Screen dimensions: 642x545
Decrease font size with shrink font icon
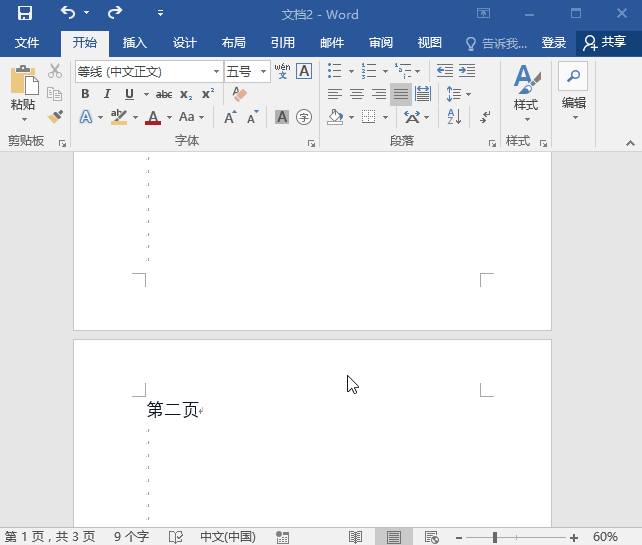[253, 117]
